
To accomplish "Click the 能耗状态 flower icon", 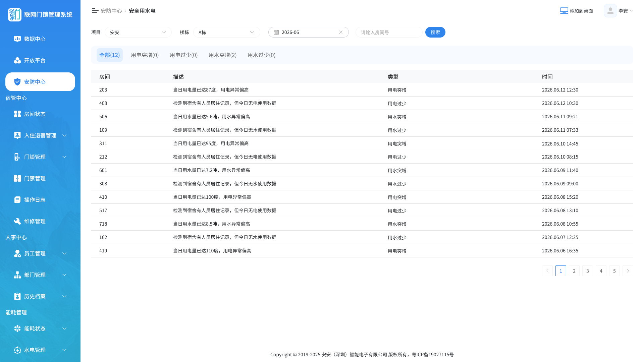I will pos(17,328).
